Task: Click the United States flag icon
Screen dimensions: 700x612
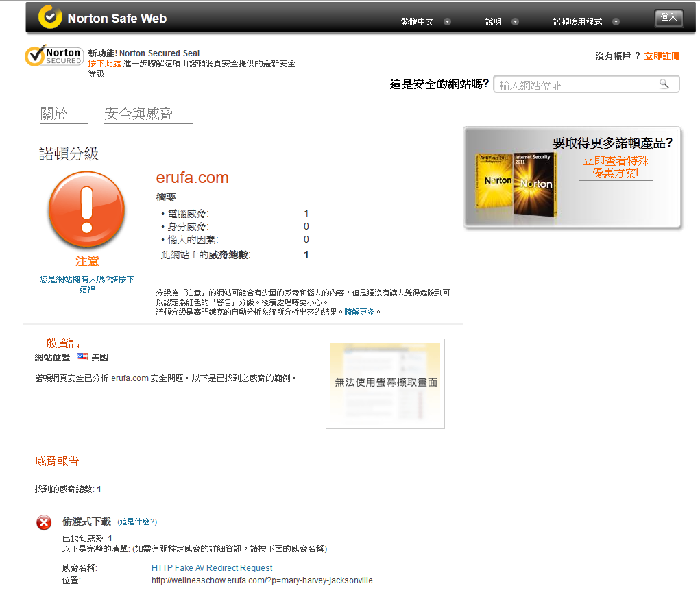Action: coord(82,357)
